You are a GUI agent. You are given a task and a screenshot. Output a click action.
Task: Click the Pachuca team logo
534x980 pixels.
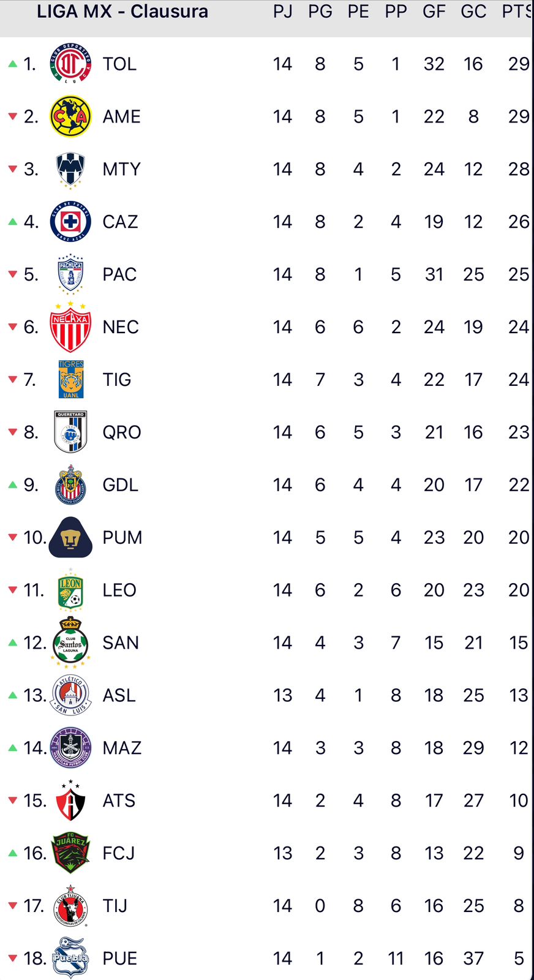tap(70, 274)
